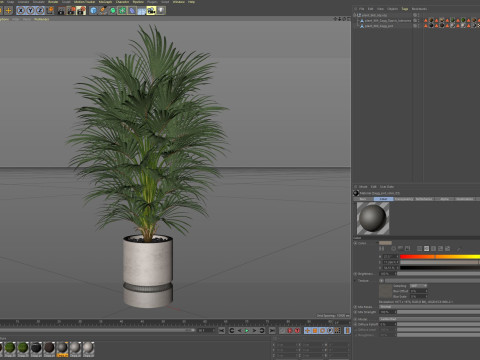
Task: Click go to start of animation button
Action: click(222, 330)
